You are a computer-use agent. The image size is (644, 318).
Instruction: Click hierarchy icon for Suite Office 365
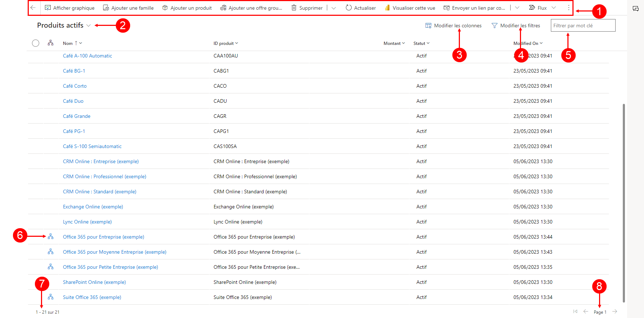(51, 297)
